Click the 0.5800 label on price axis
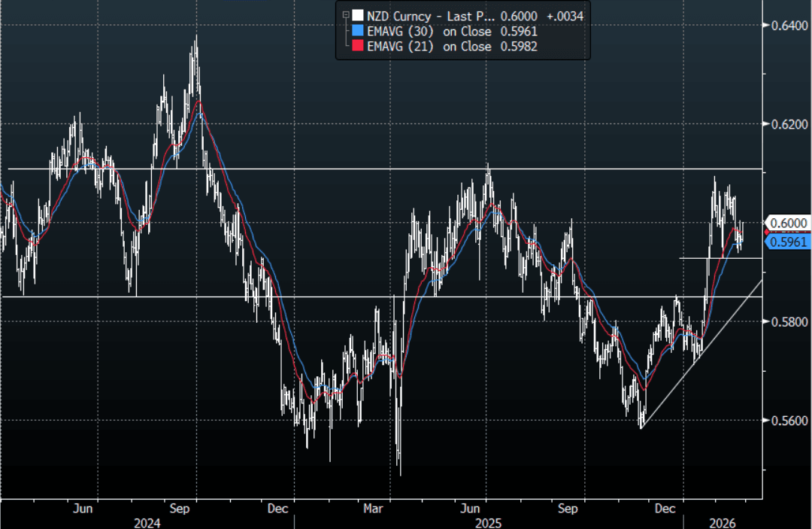The height and width of the screenshot is (529, 812). coord(786,322)
